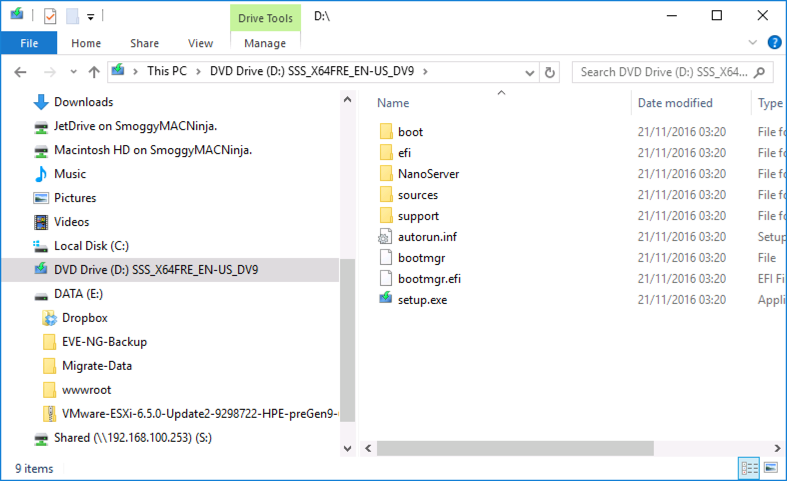Click the file list horizontal scrollbar thumb
Viewport: 787px width, 481px height.
pyautogui.click(x=515, y=448)
